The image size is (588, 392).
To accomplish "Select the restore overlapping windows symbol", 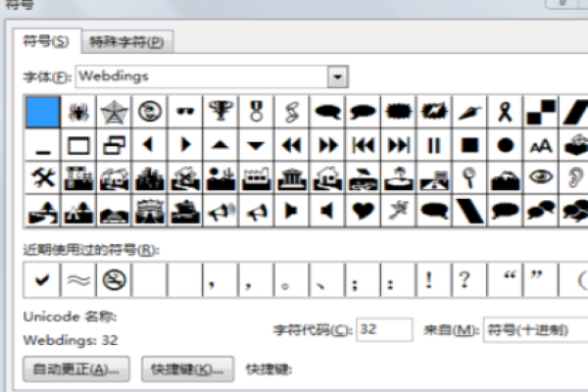I will pyautogui.click(x=114, y=146).
